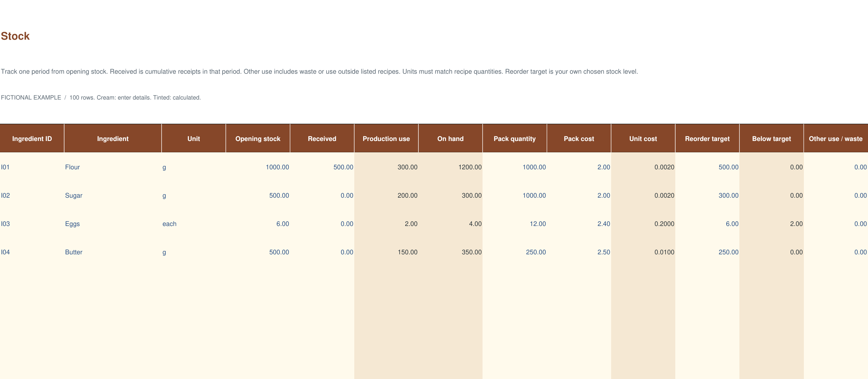This screenshot has width=868, height=379.
Task: Click the Sugar ingredient name cell
Action: tap(113, 196)
